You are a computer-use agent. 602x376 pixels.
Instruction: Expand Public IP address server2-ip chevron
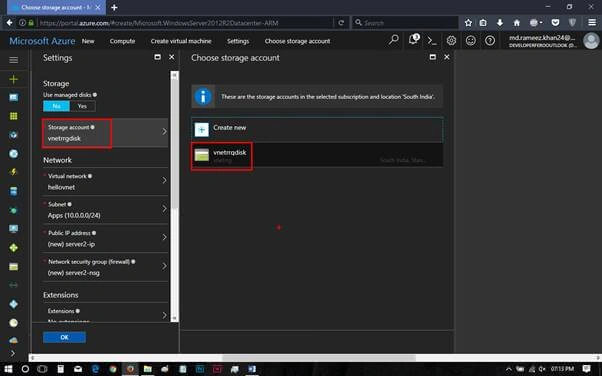(x=164, y=237)
